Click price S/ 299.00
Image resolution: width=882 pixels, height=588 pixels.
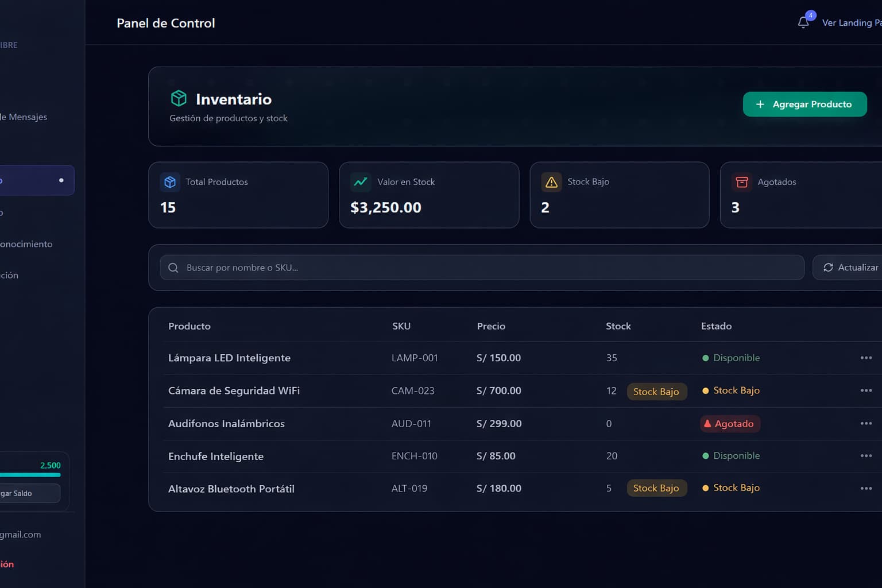tap(499, 423)
